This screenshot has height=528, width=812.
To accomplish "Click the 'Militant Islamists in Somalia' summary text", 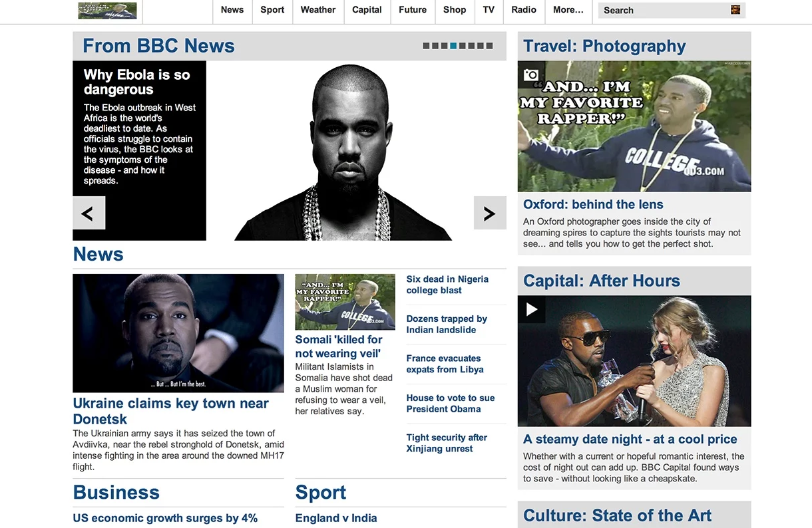I will coord(344,389).
